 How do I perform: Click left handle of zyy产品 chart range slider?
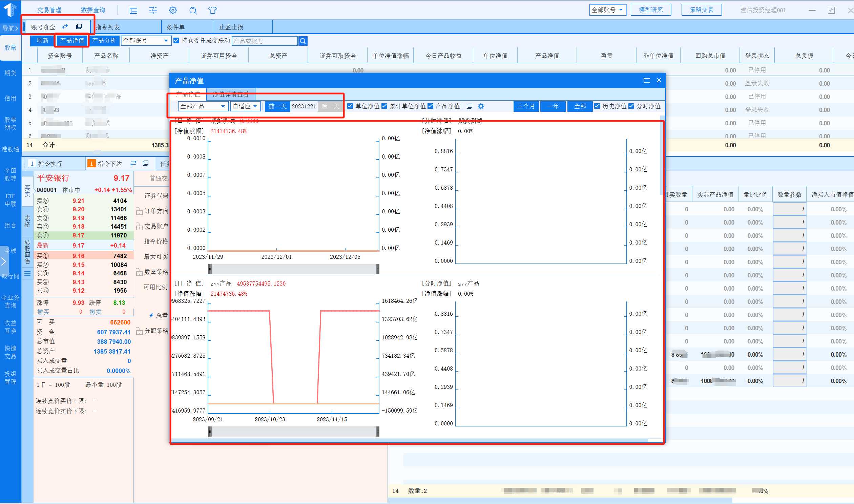(x=210, y=432)
